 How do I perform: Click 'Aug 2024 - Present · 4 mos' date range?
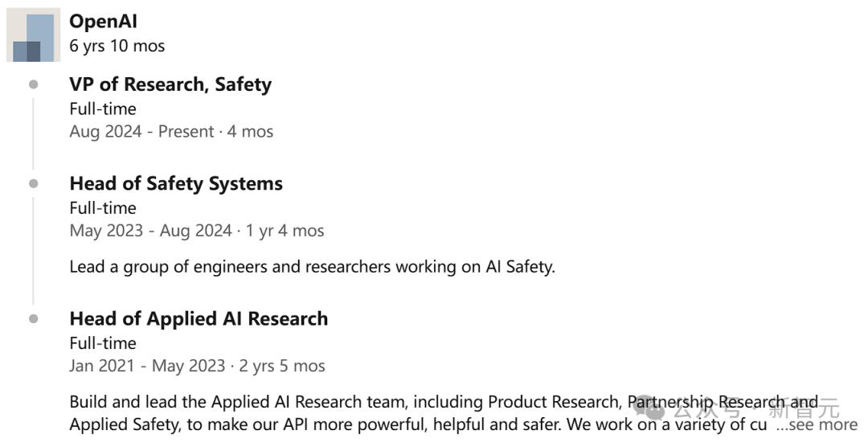tap(171, 132)
